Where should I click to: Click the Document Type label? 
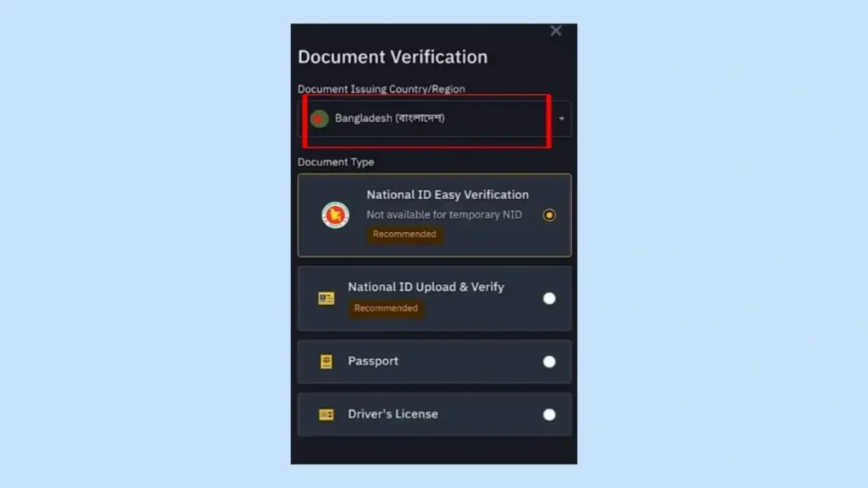pos(336,162)
